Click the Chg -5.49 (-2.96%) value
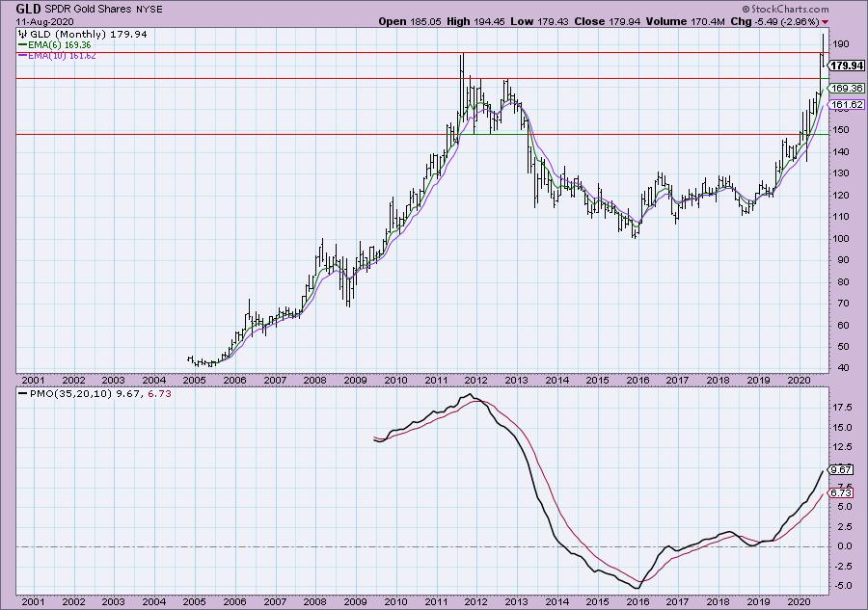This screenshot has height=610, width=868. [774, 21]
